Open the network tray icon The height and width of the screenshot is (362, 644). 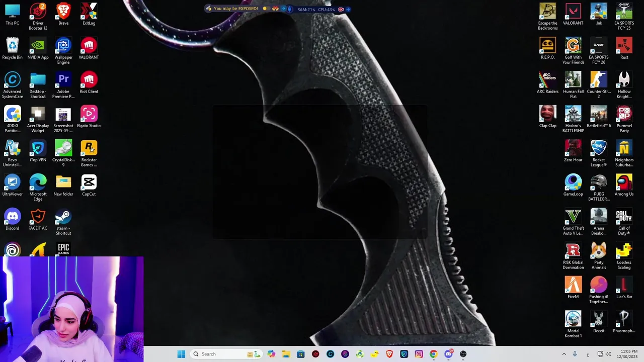[600, 354]
